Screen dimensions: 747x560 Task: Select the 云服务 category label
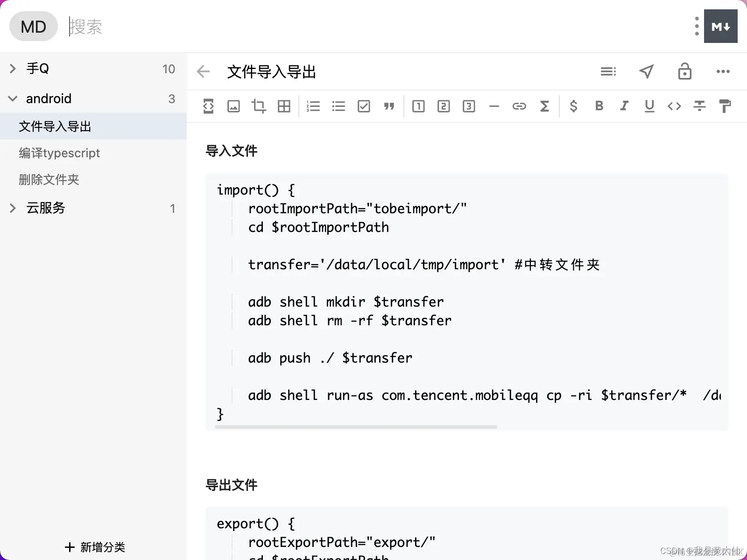pos(45,208)
